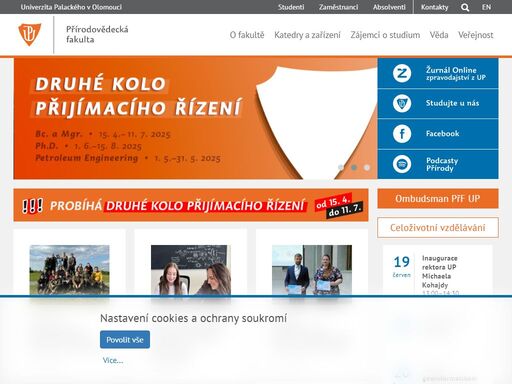Open Univerzita Palackého v Olomouci link
512x384 pixels.
tap(71, 7)
